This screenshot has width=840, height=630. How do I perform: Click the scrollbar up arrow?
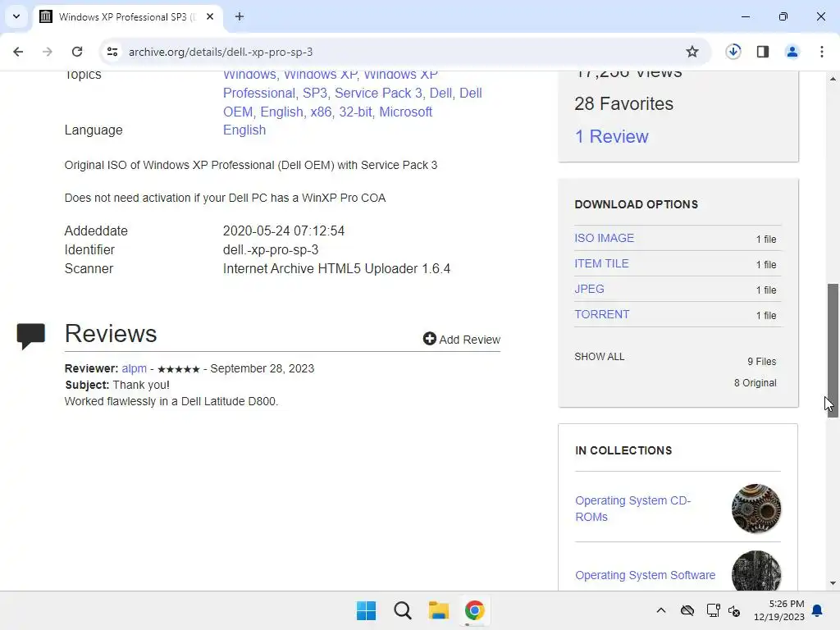click(833, 79)
